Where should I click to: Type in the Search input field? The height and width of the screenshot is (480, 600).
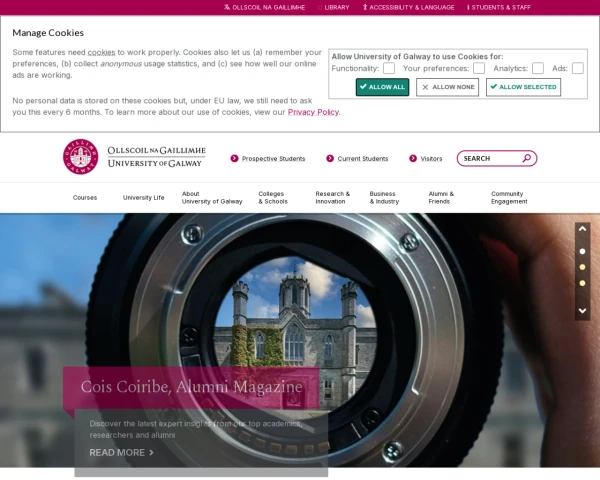coord(489,158)
